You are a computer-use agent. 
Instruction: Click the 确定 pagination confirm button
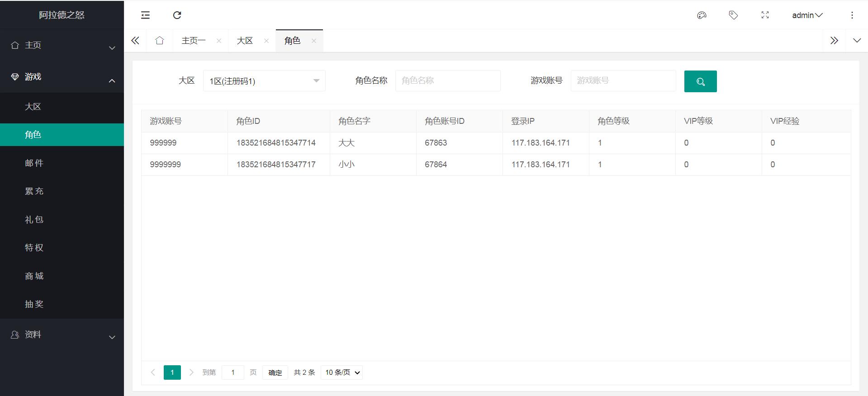coord(275,372)
